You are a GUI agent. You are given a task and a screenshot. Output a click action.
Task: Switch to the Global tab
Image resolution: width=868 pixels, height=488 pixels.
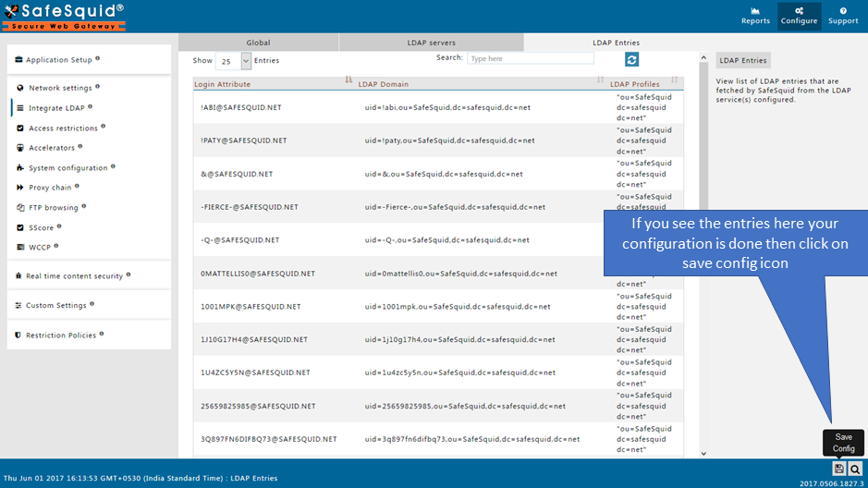[x=258, y=42]
